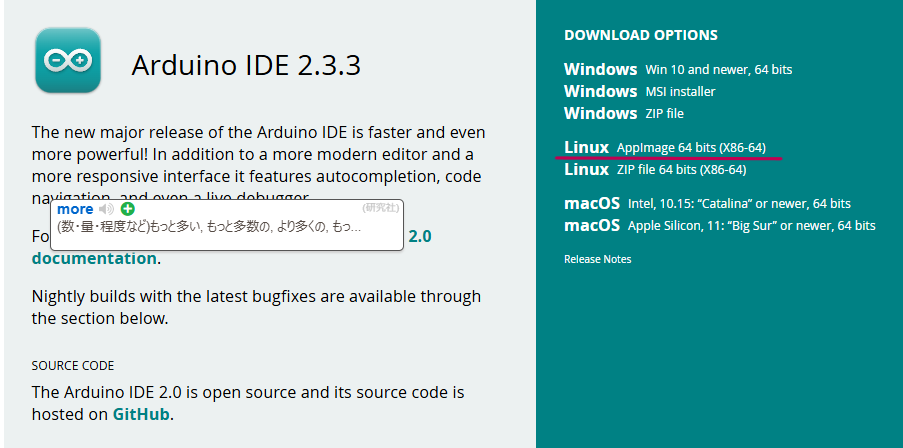
Task: Download Windows Win 10 and newer, 64 bits
Action: pos(678,70)
